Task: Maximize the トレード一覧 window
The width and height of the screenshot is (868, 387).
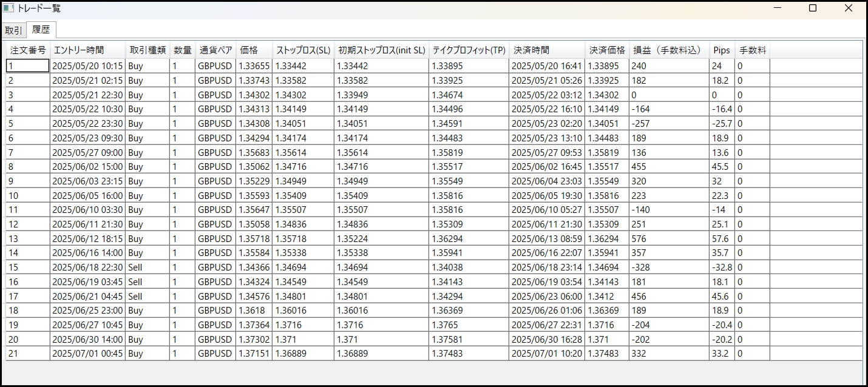Action: (813, 8)
